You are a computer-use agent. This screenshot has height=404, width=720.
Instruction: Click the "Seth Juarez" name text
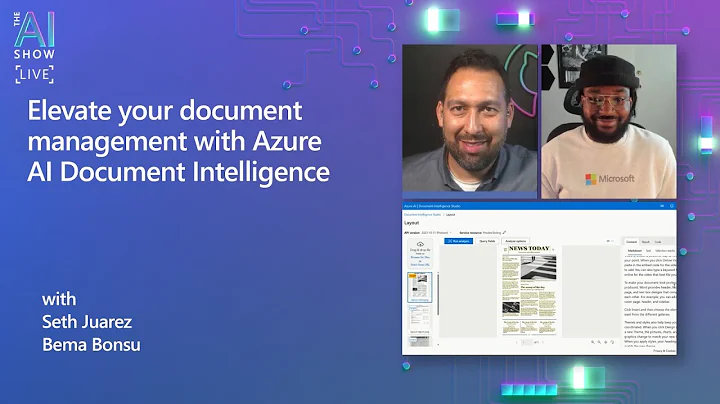(87, 322)
